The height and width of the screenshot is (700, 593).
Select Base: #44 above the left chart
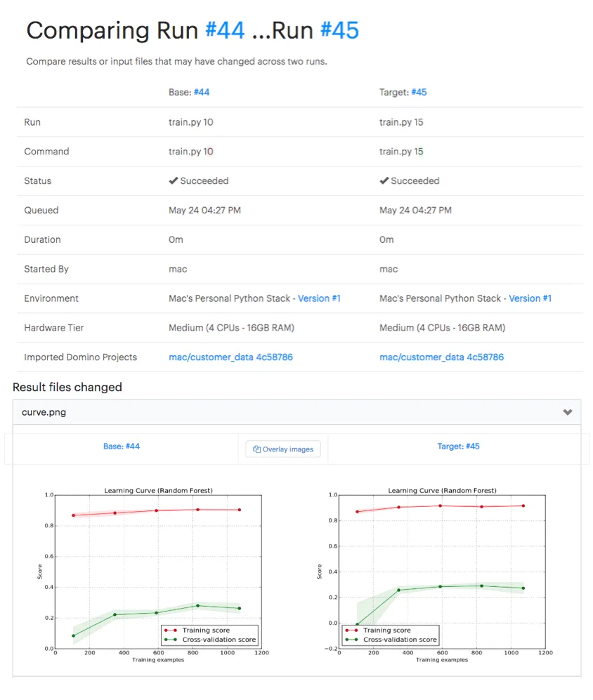pos(122,446)
